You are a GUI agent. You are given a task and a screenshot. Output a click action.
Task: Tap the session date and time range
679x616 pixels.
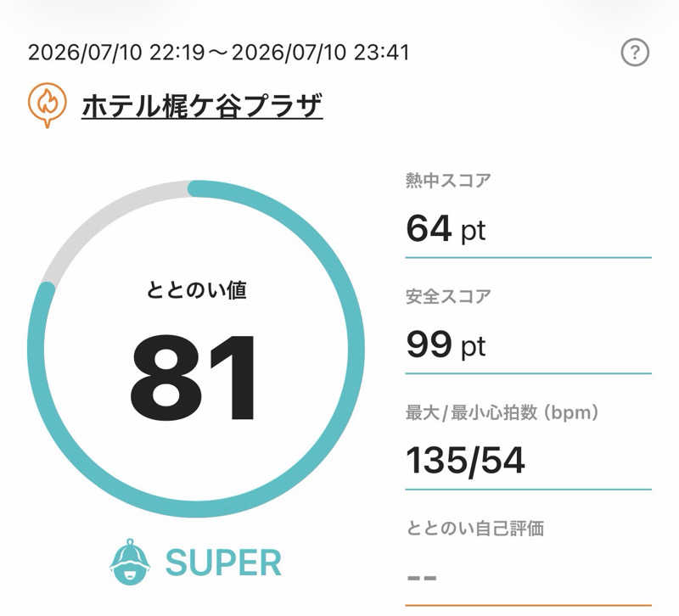pyautogui.click(x=219, y=53)
